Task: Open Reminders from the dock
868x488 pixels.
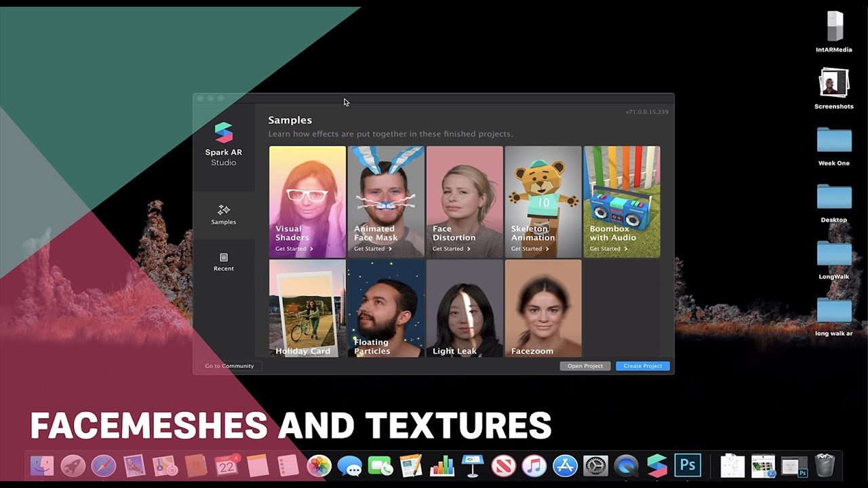Action: pyautogui.click(x=288, y=466)
